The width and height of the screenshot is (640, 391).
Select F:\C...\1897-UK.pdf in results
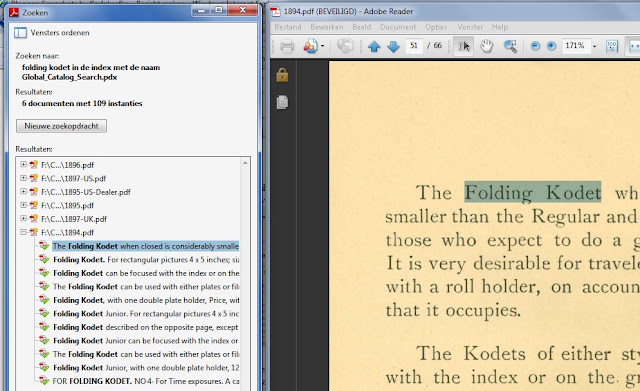pos(74,219)
